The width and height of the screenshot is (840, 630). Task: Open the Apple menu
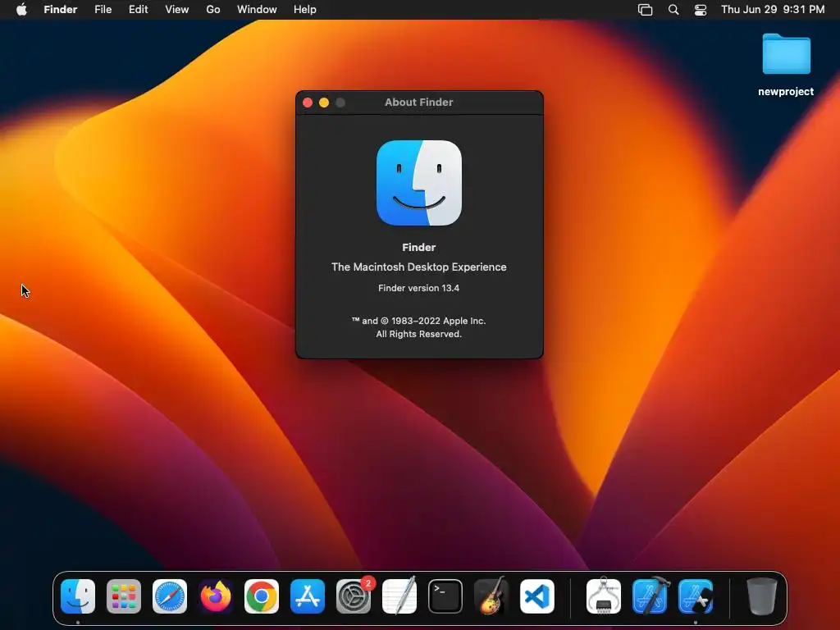pyautogui.click(x=21, y=10)
